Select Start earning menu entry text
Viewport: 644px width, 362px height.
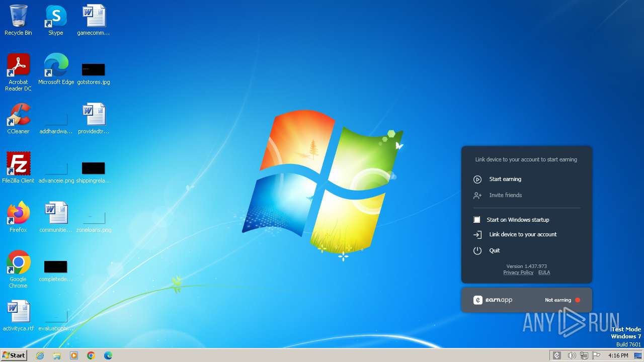pyautogui.click(x=505, y=179)
